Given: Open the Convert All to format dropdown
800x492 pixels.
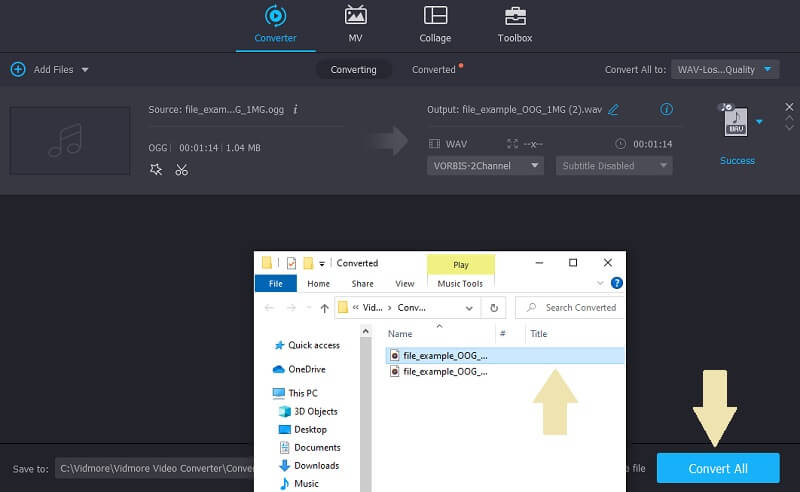Looking at the screenshot, I should click(725, 69).
